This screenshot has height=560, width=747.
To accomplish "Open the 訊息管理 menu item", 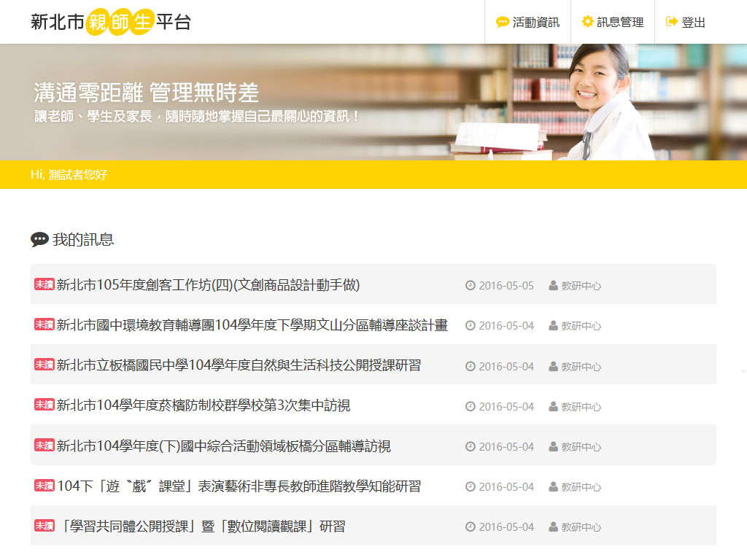I will click(613, 22).
